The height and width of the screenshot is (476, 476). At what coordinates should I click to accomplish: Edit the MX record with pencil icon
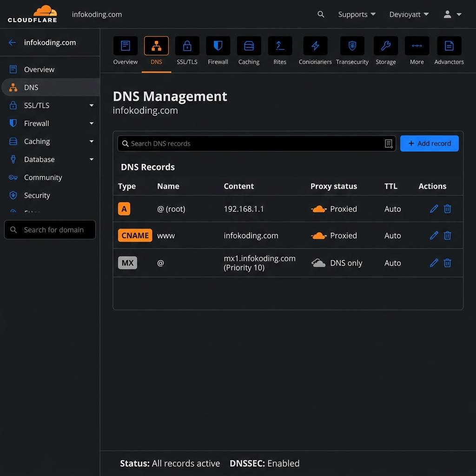point(434,263)
